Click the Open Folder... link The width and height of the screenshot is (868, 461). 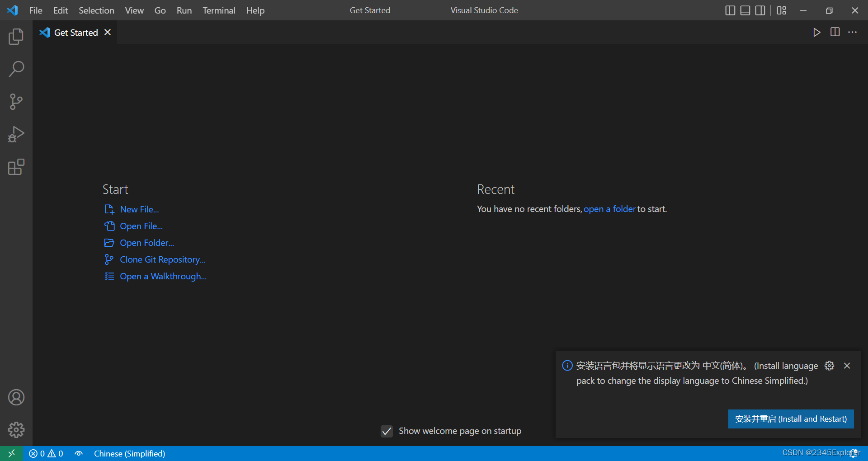[147, 243]
